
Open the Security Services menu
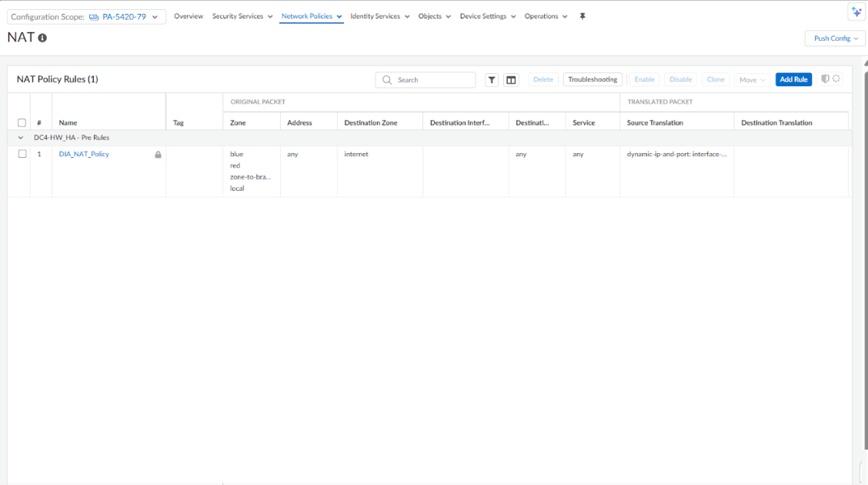(x=242, y=16)
